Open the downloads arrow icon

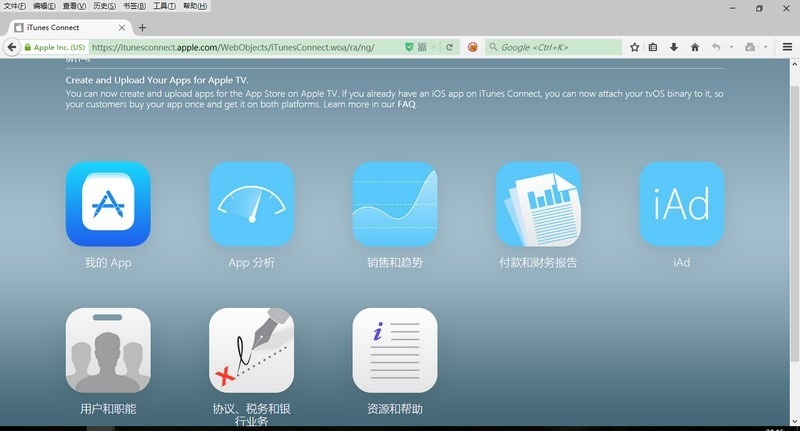click(x=673, y=47)
